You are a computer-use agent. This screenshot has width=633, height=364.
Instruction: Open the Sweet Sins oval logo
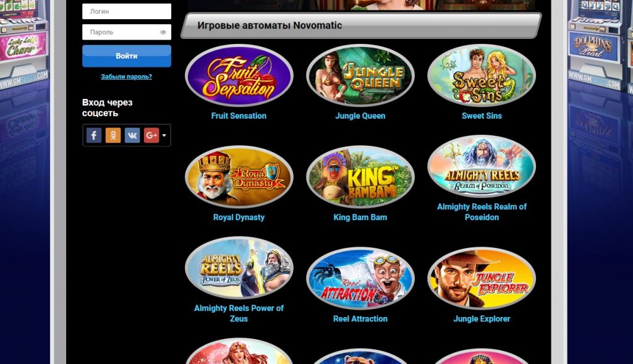coord(482,75)
